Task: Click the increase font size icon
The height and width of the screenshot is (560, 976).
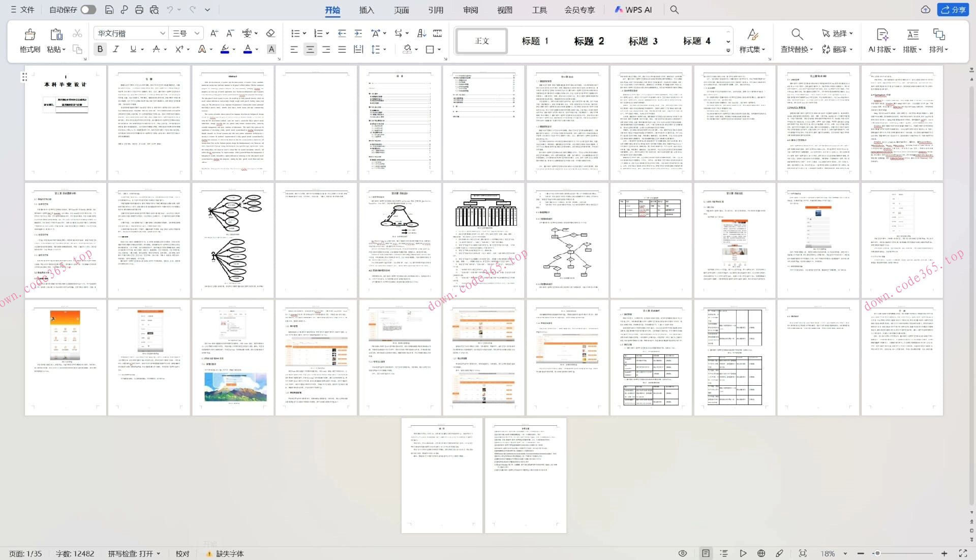Action: pyautogui.click(x=214, y=34)
